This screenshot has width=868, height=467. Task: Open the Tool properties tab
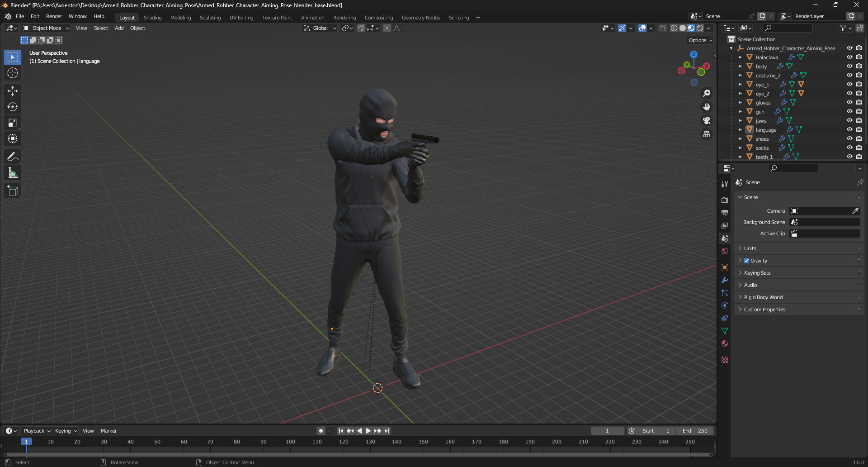click(725, 184)
